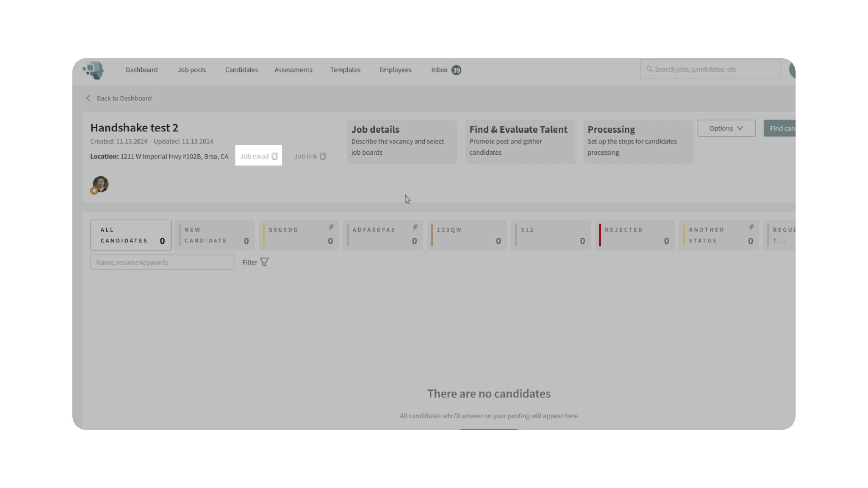This screenshot has width=868, height=488.
Task: Switch to the Rejected status tab
Action: coord(635,235)
